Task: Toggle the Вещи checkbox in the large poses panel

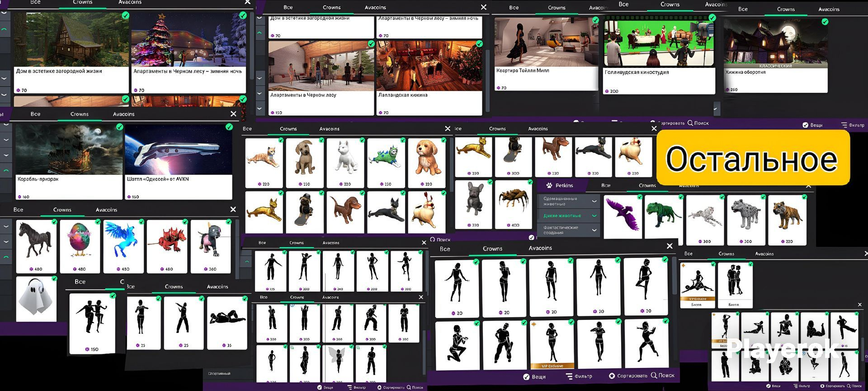Action: pos(526,377)
